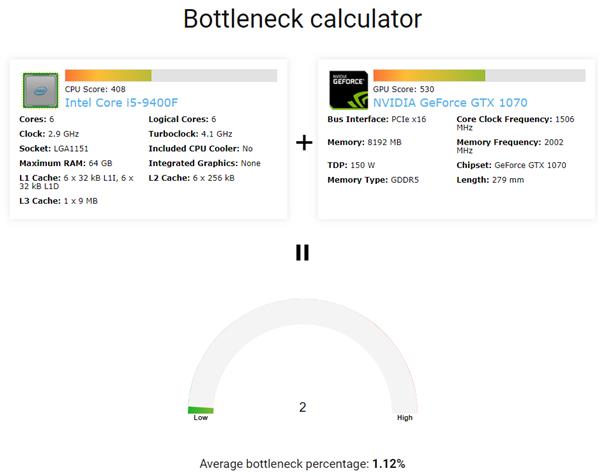This screenshot has height=476, width=600.
Task: Click the GPU Score: 530 label
Action: (405, 89)
